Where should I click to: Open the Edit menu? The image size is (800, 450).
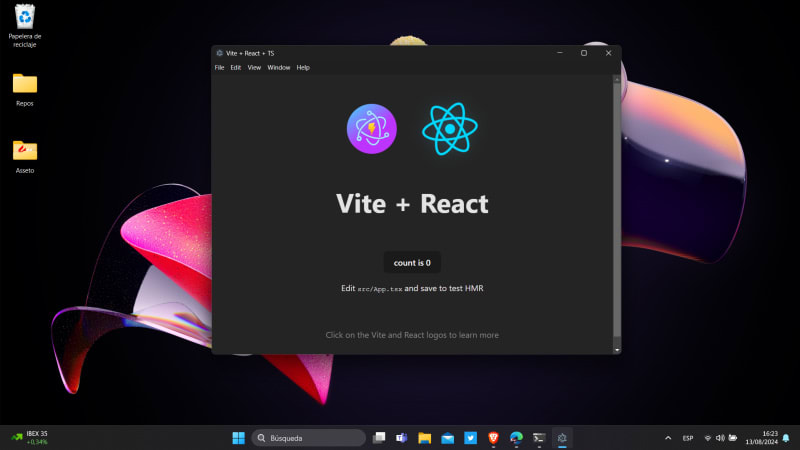[235, 67]
